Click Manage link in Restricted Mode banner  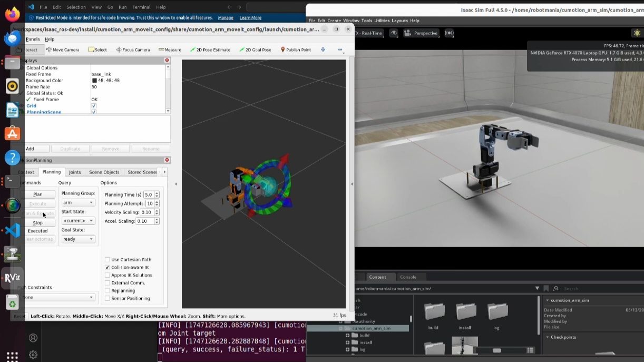pyautogui.click(x=226, y=18)
